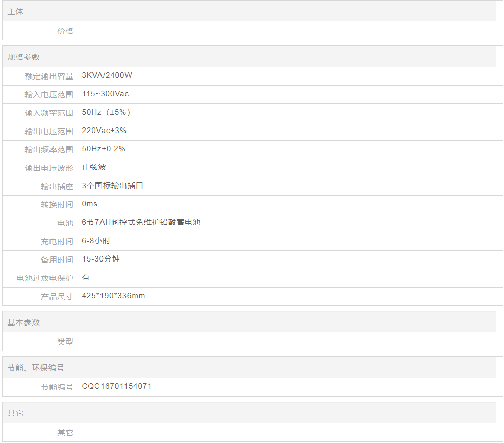Click the 电池过放电保护 label

click(45, 278)
